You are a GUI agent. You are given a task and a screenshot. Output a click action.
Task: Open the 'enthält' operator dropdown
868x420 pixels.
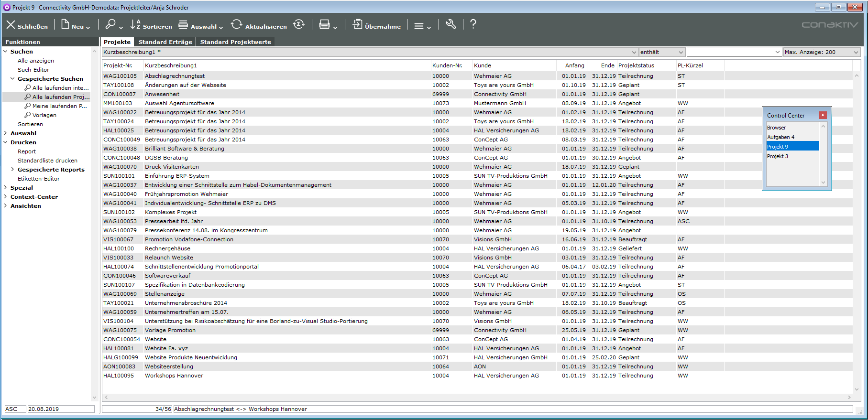pyautogui.click(x=681, y=52)
